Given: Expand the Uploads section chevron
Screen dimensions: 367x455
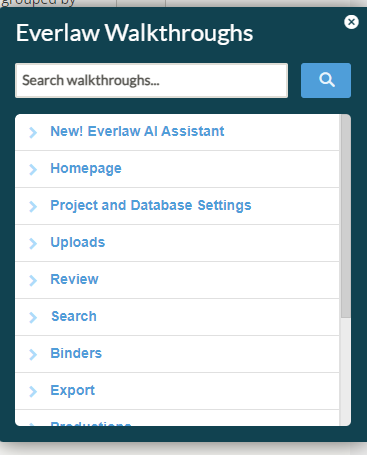Looking at the screenshot, I should pos(33,243).
